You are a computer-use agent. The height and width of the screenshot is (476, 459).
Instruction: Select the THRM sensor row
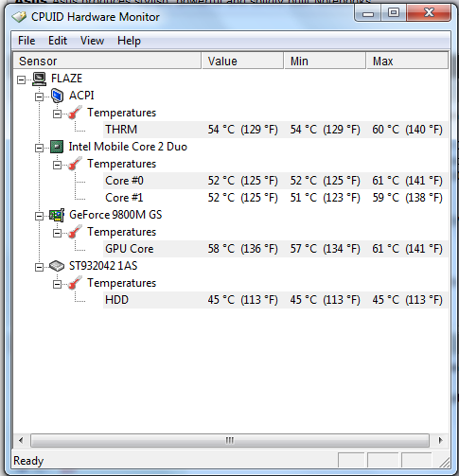(x=275, y=130)
